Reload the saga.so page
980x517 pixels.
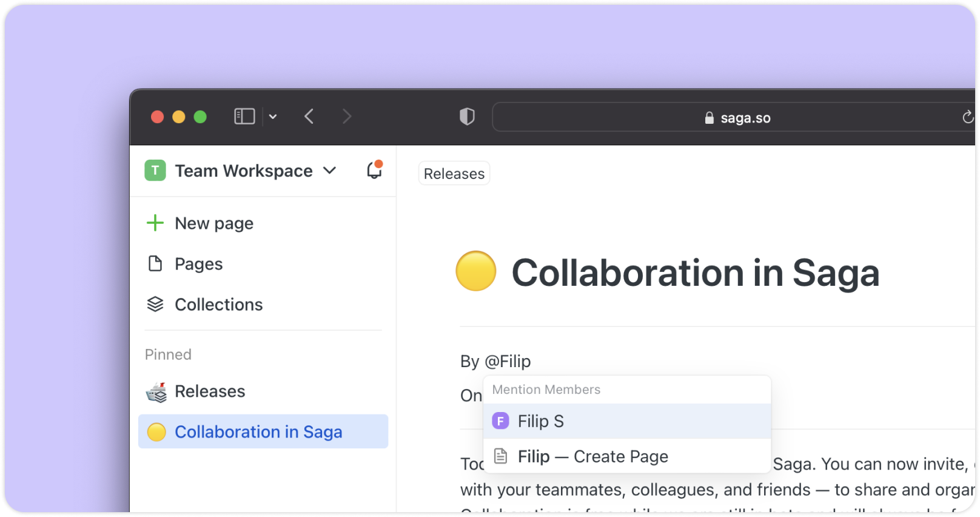967,117
